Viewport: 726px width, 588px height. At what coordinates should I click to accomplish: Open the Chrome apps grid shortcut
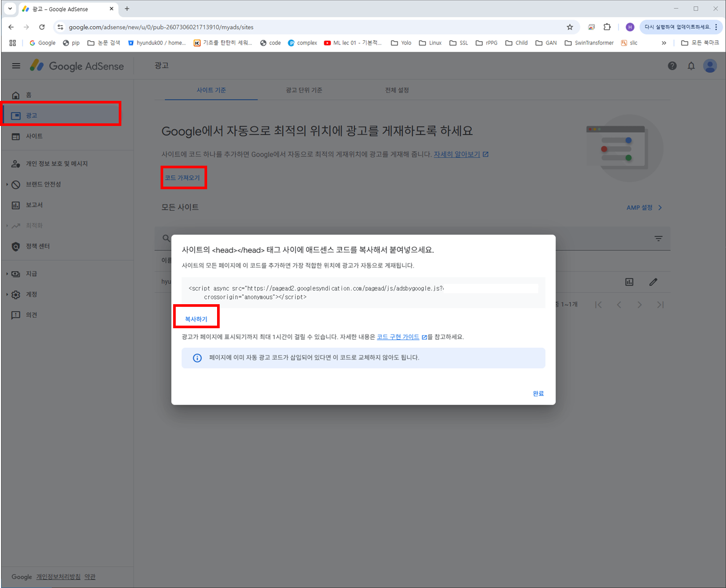click(13, 43)
